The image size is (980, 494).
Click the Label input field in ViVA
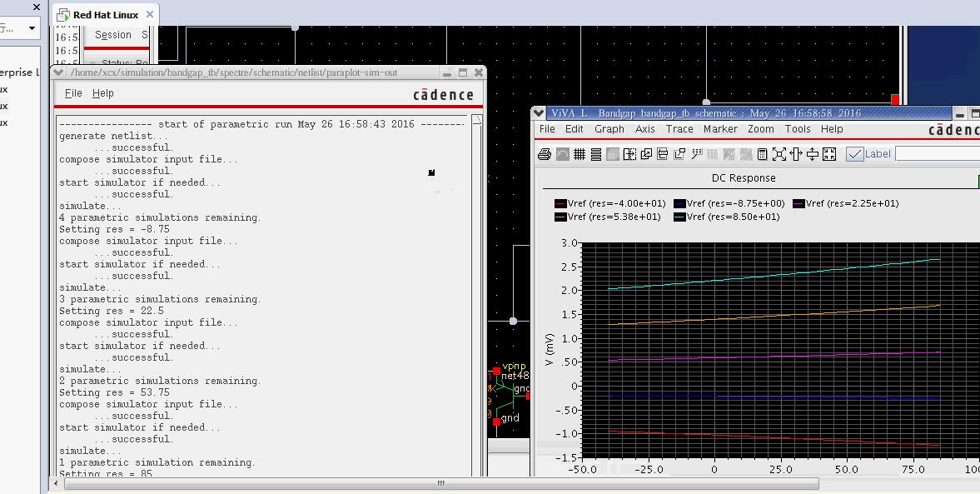[x=938, y=154]
